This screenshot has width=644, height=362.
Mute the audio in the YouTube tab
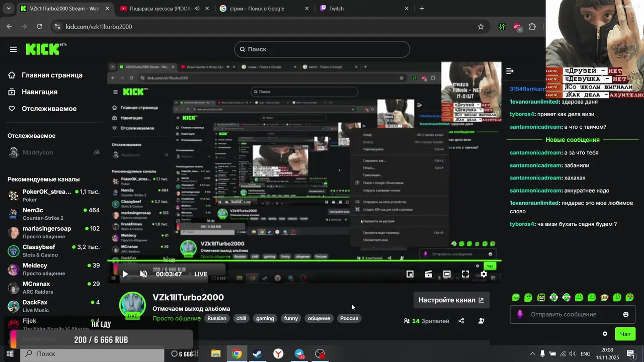pos(197,9)
